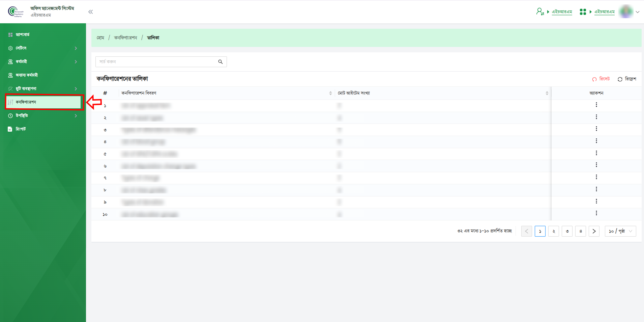Image resolution: width=644 pixels, height=322 pixels.
Task: Click the রিপোর্ট document icon
Action: (10, 129)
